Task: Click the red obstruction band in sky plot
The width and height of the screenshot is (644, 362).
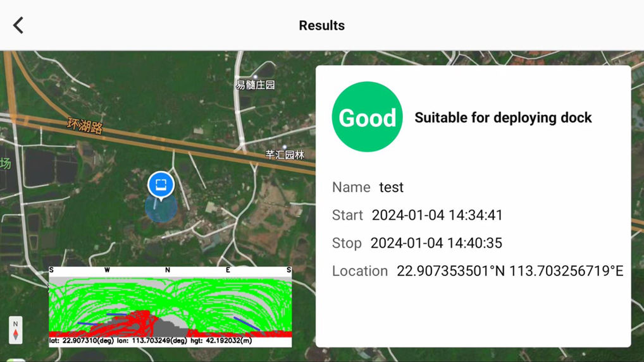Action: pos(253,333)
